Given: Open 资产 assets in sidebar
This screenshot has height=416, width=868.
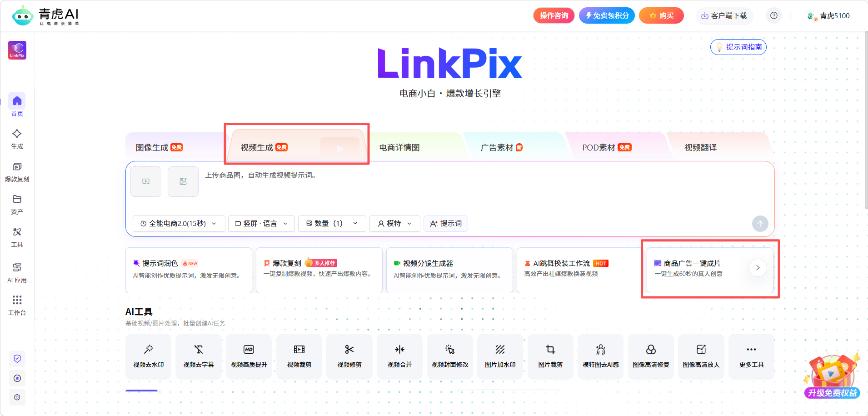Looking at the screenshot, I should [x=17, y=205].
